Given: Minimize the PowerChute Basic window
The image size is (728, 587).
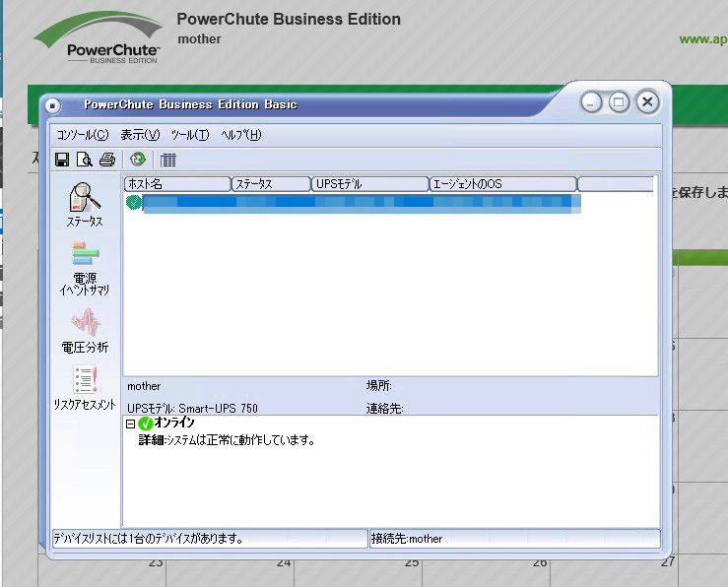Looking at the screenshot, I should (x=591, y=103).
